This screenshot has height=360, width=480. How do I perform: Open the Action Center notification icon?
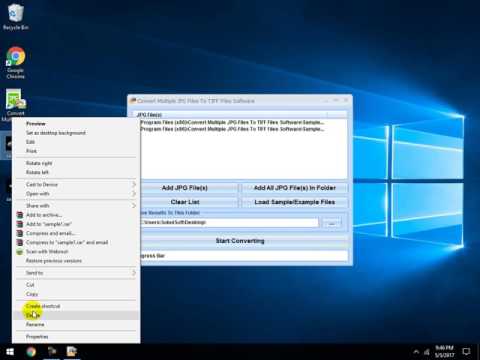tap(466, 352)
